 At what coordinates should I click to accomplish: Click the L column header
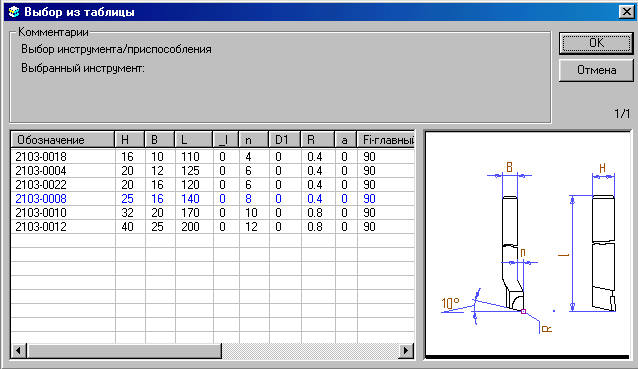pos(194,140)
